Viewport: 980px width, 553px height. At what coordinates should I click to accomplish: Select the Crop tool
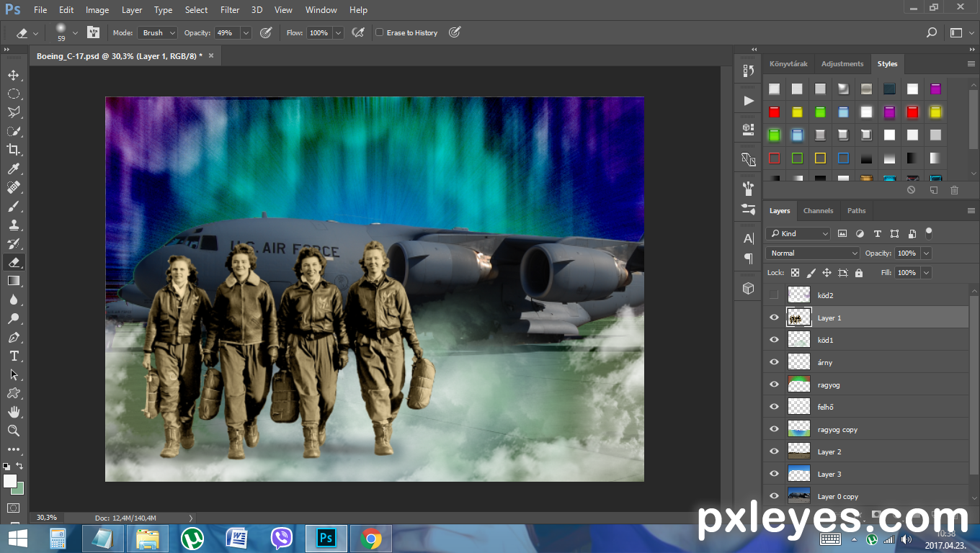coord(14,150)
